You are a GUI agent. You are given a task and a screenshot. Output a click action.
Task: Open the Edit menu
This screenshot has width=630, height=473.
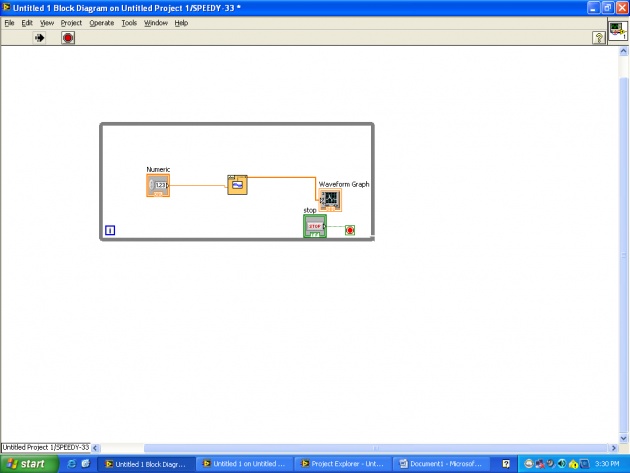27,23
